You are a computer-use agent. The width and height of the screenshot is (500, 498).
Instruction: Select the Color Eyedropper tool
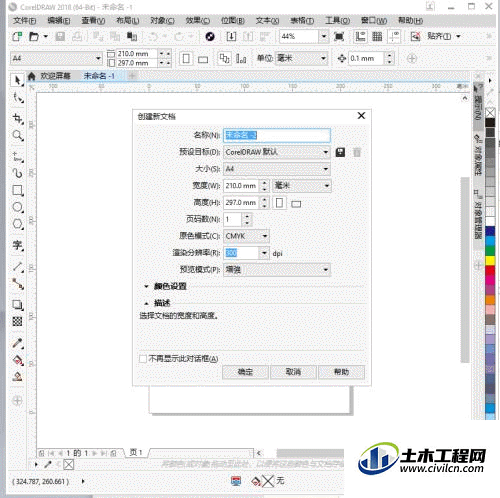point(17,343)
